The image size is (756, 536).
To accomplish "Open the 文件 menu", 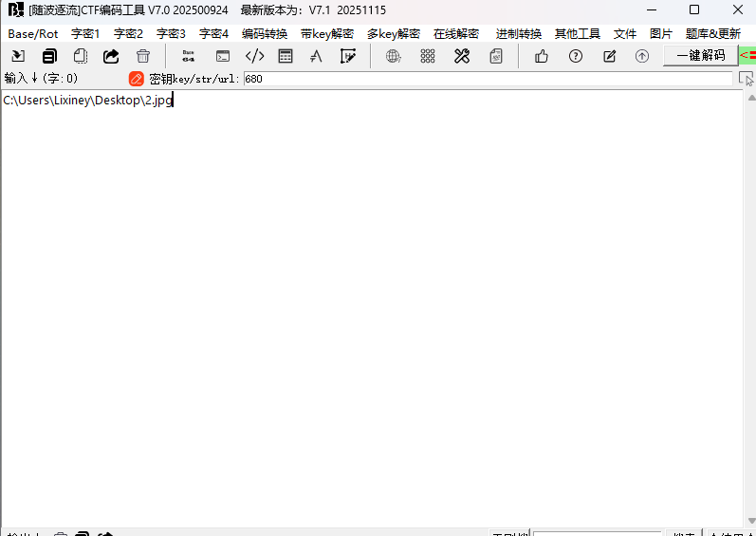I will pos(625,34).
